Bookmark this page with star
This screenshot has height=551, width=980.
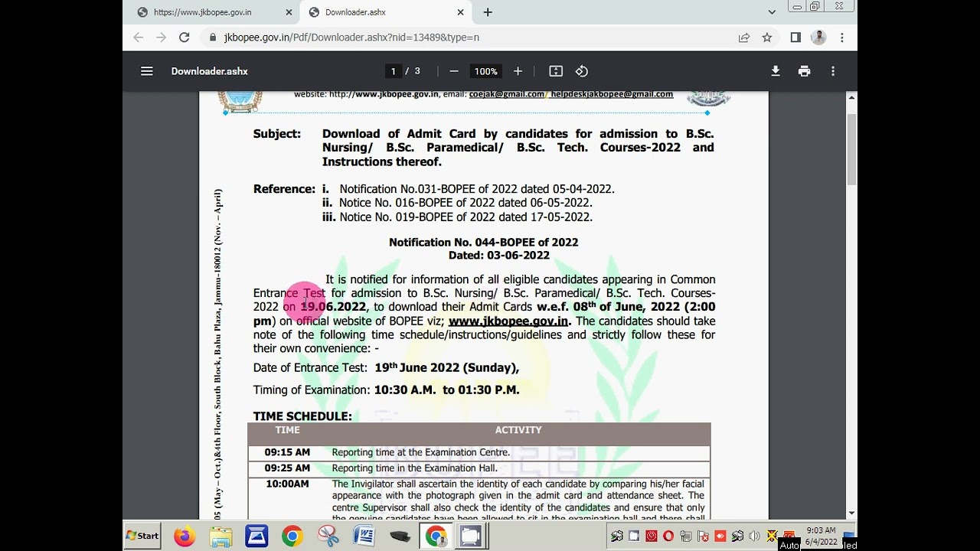click(x=766, y=37)
